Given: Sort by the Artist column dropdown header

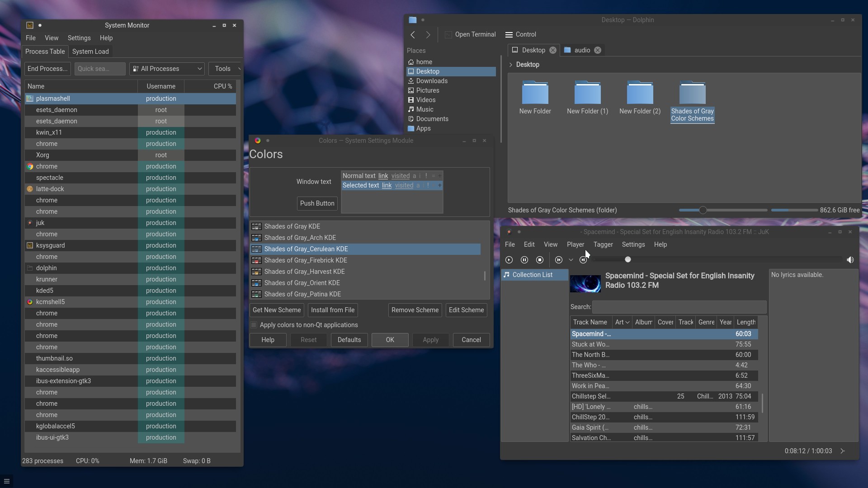Looking at the screenshot, I should pos(622,322).
